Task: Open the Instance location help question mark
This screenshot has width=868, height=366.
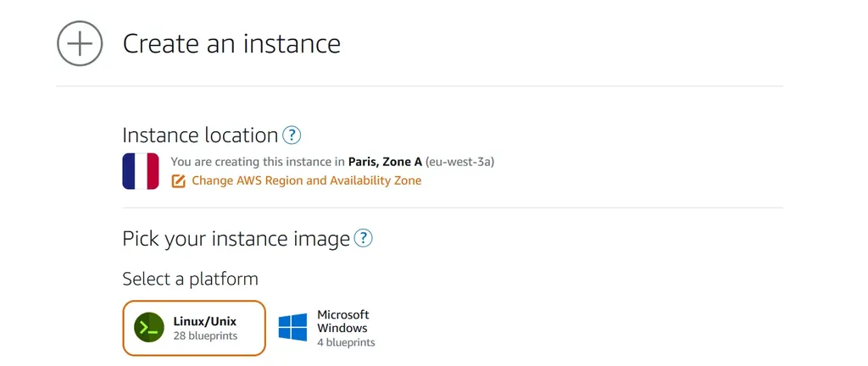Action: coord(292,136)
